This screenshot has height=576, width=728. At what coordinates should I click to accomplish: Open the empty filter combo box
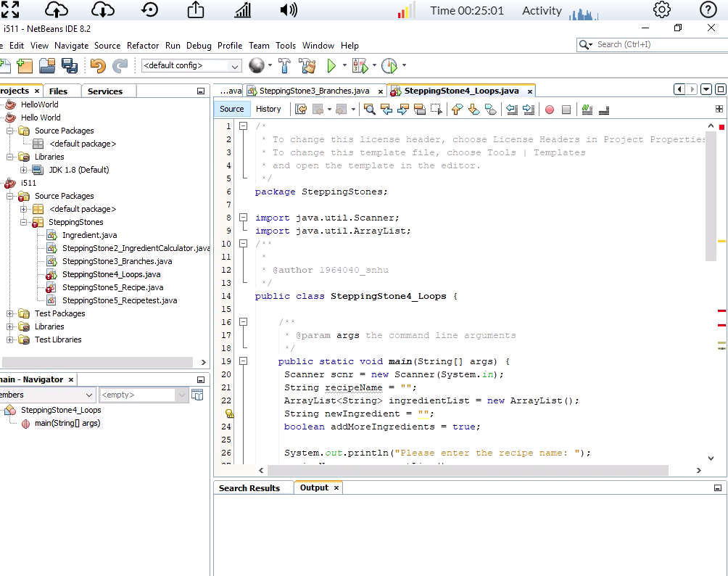144,395
